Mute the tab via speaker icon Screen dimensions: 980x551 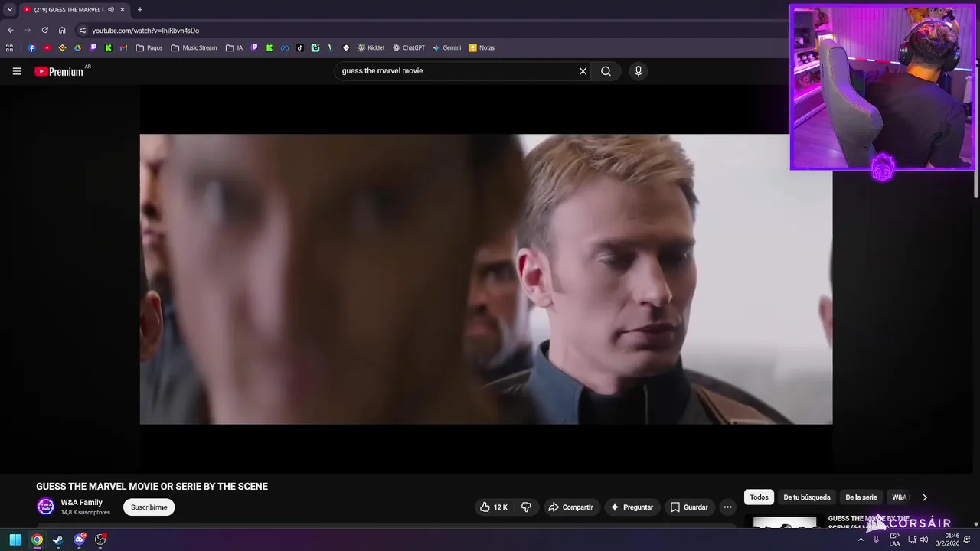pos(111,10)
